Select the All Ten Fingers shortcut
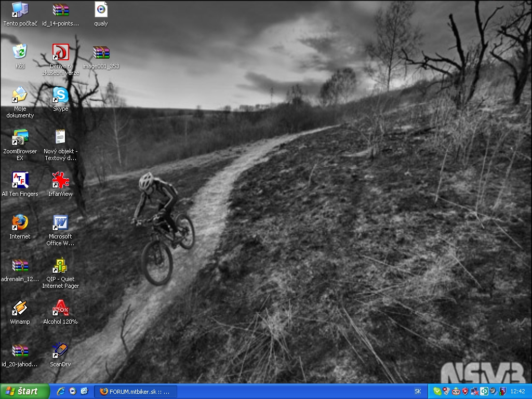Image resolution: width=532 pixels, height=399 pixels. pyautogui.click(x=20, y=180)
